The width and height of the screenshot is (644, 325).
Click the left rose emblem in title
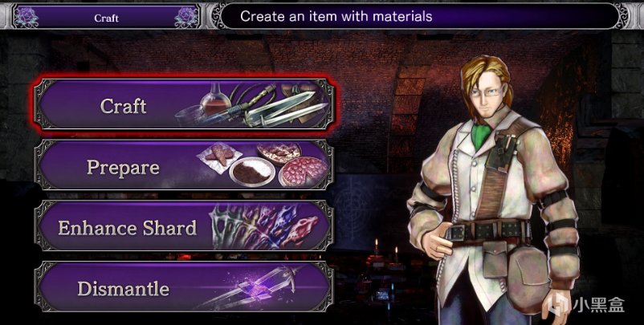26,17
